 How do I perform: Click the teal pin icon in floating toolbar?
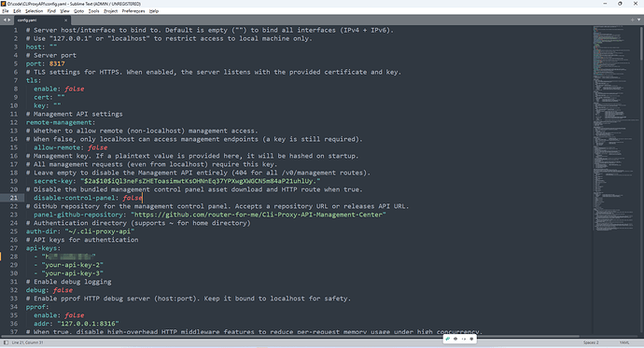click(448, 339)
